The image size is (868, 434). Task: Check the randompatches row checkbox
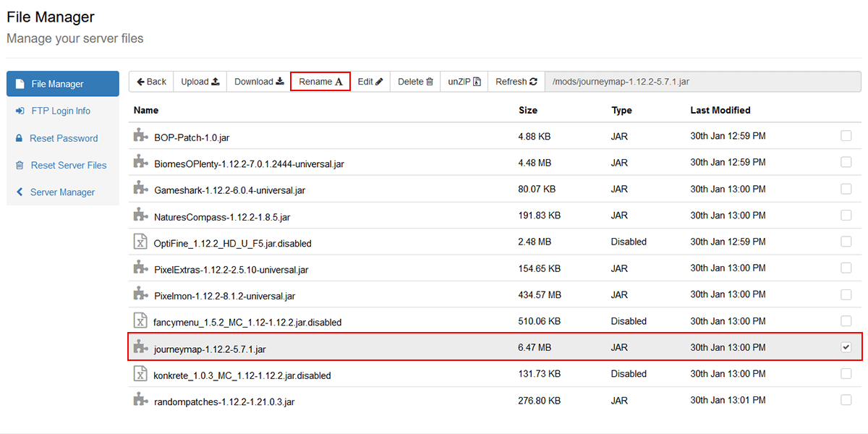[x=846, y=400]
